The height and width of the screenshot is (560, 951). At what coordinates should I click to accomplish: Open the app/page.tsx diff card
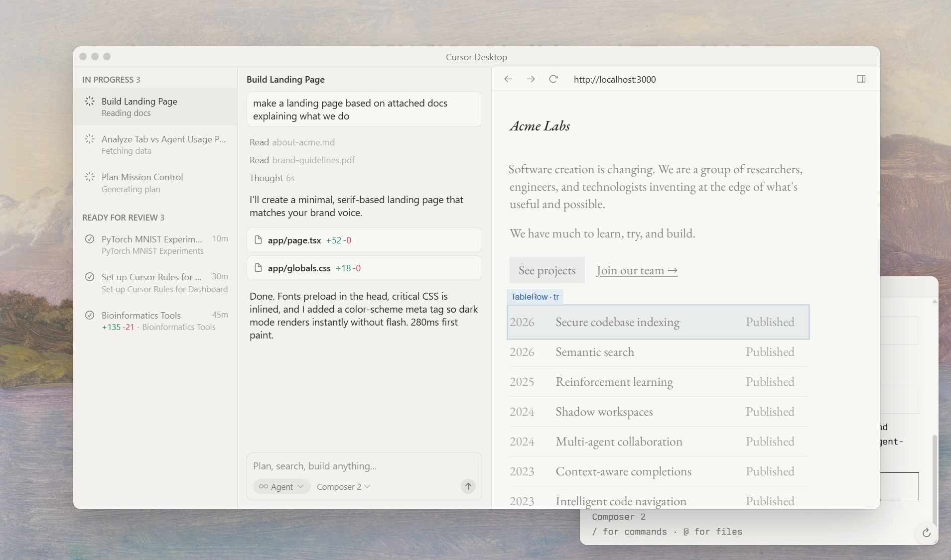pos(364,240)
